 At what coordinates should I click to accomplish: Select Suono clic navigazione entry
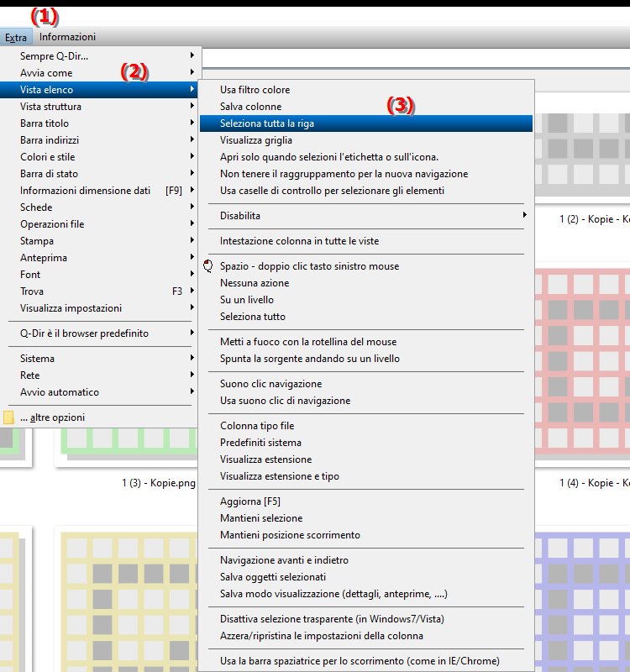click(366, 384)
